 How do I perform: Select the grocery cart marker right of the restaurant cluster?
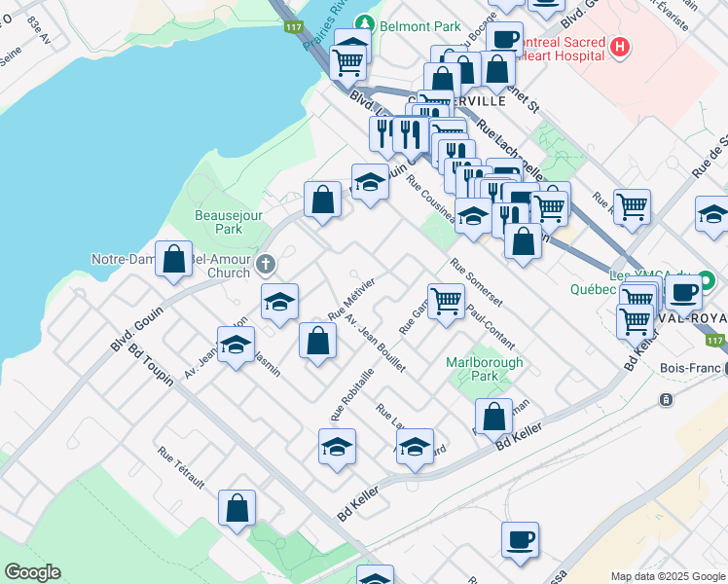point(551,209)
